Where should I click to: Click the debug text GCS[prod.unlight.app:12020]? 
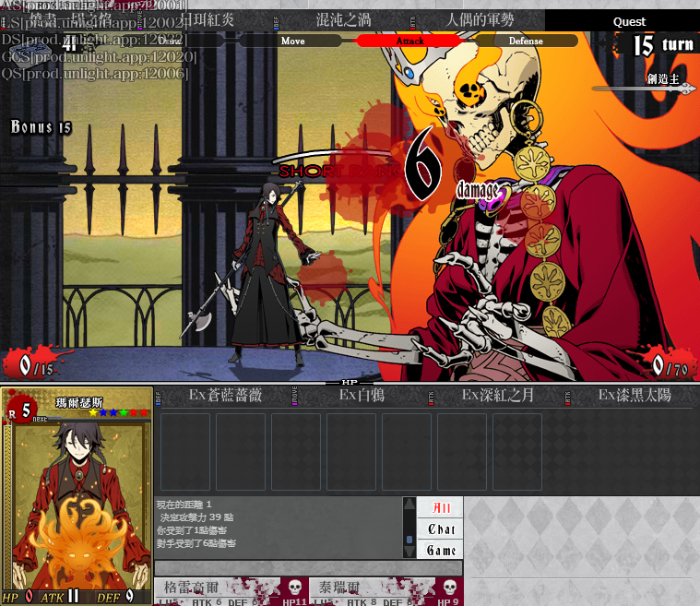tap(99, 56)
